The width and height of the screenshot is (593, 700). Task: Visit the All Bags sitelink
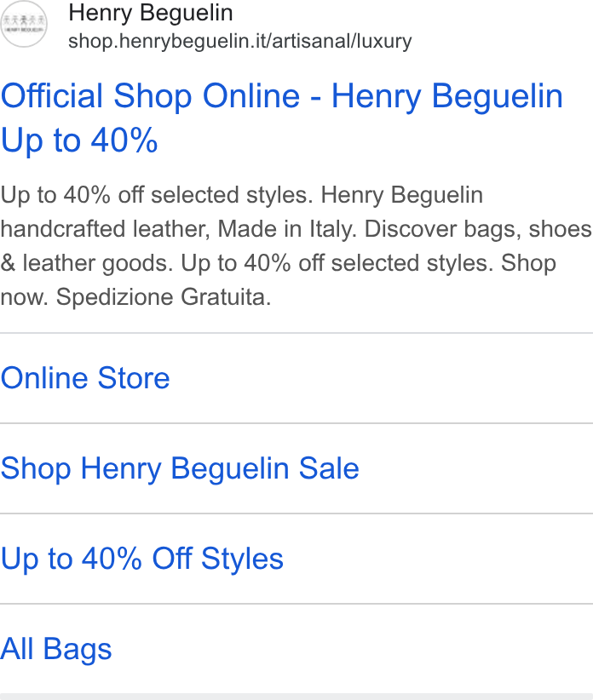(x=56, y=649)
